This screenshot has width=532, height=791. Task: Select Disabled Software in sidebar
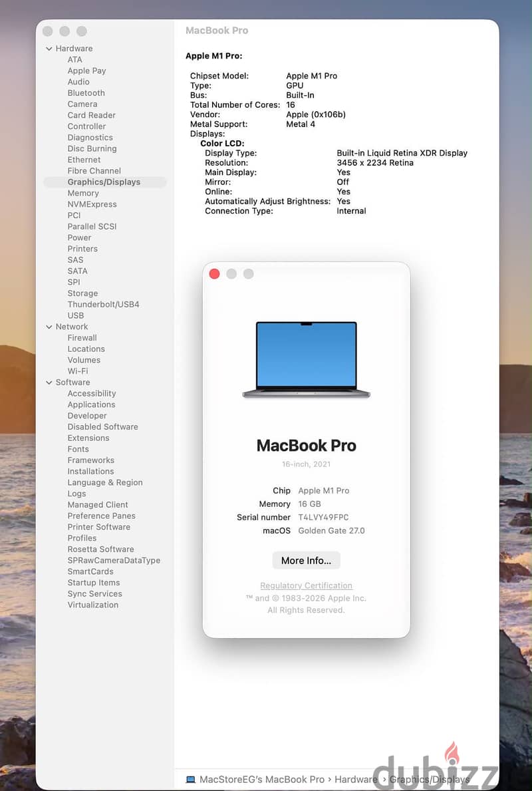[103, 427]
